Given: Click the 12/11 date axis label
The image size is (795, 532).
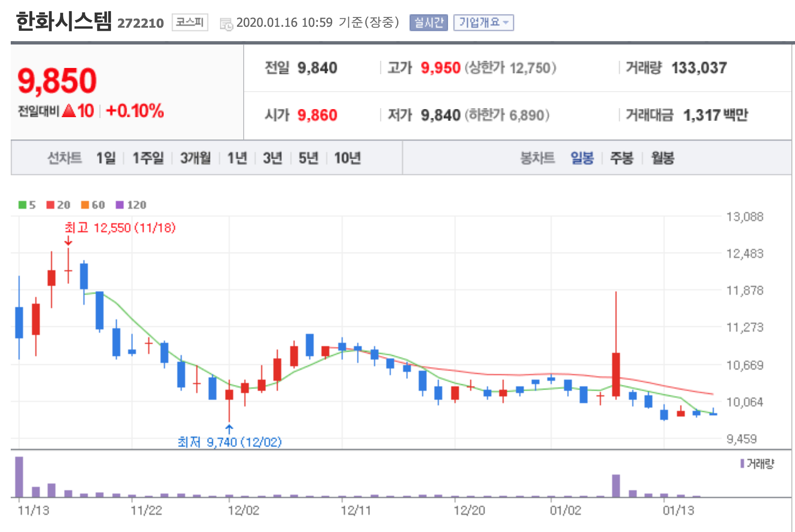Looking at the screenshot, I should [x=356, y=511].
